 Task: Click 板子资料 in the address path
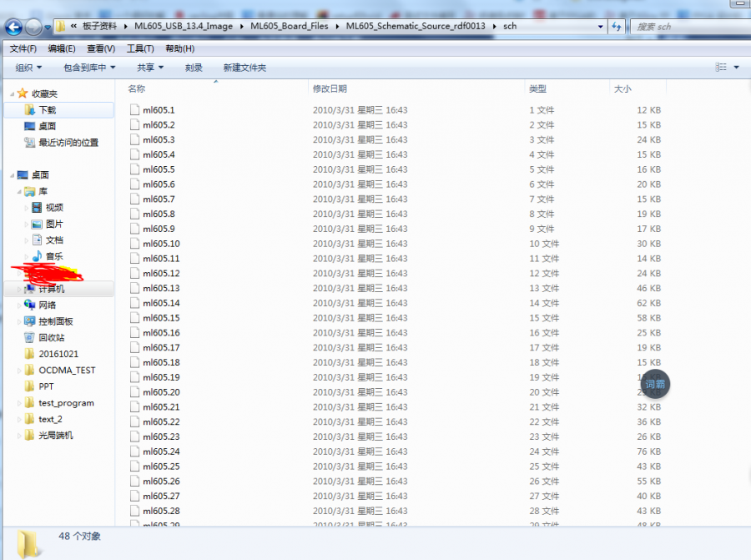[x=99, y=27]
